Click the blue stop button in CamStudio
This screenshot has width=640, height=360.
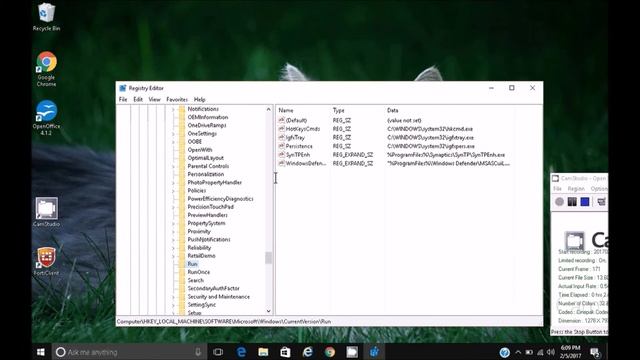585,202
